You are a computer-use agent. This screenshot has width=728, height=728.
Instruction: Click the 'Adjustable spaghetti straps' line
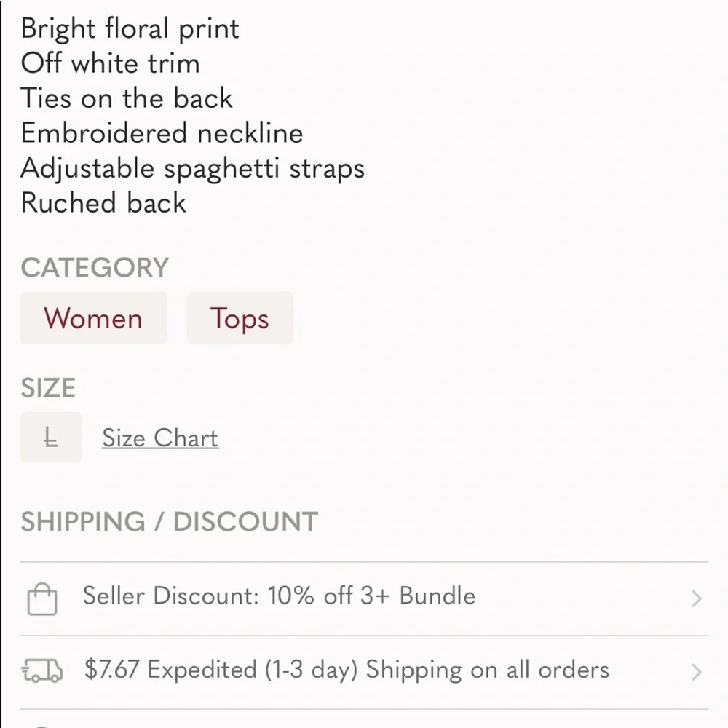pyautogui.click(x=193, y=169)
